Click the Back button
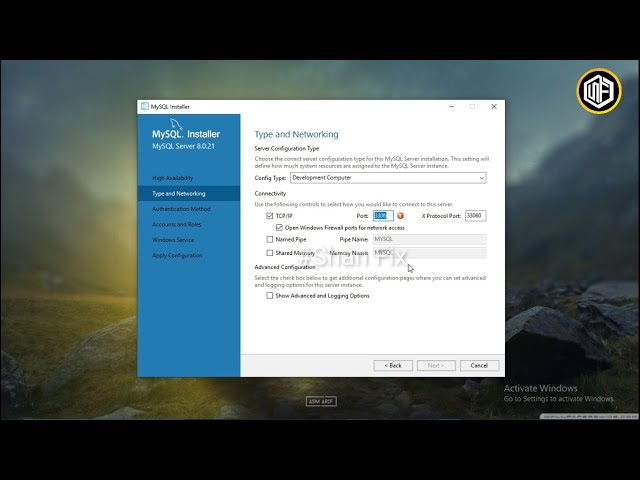This screenshot has height=480, width=640. 393,365
